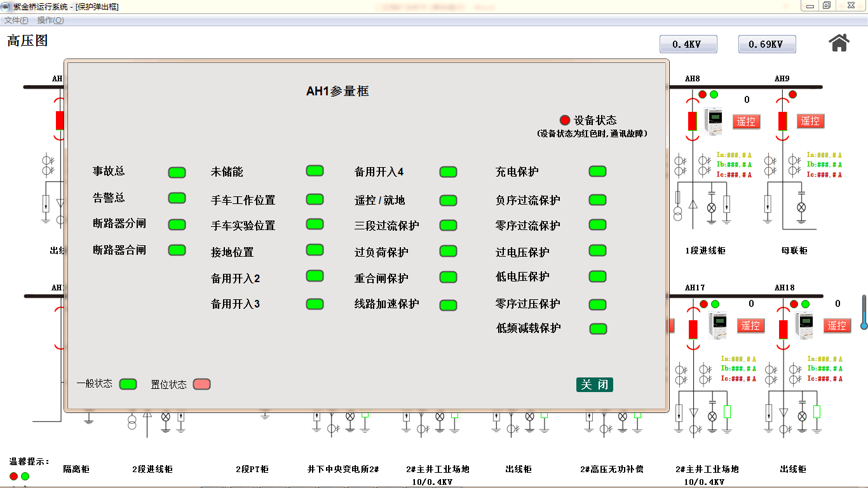Click the Home icon at top right

pos(839,43)
